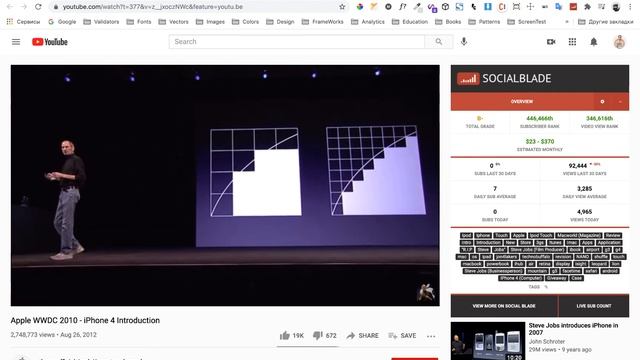
Task: Click the search magnifier button
Action: (438, 42)
